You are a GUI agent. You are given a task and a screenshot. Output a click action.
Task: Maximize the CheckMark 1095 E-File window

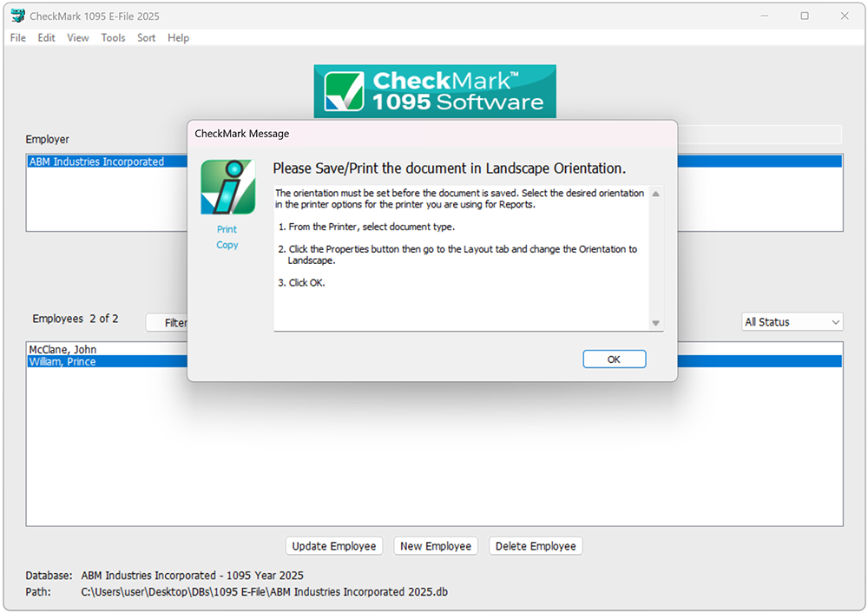tap(805, 16)
